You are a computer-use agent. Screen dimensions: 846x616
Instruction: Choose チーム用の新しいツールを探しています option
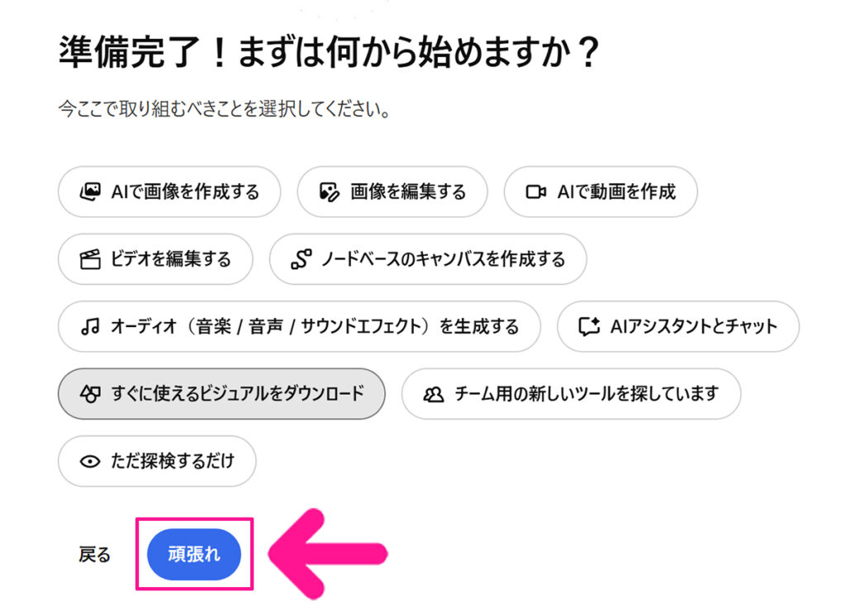pyautogui.click(x=571, y=394)
